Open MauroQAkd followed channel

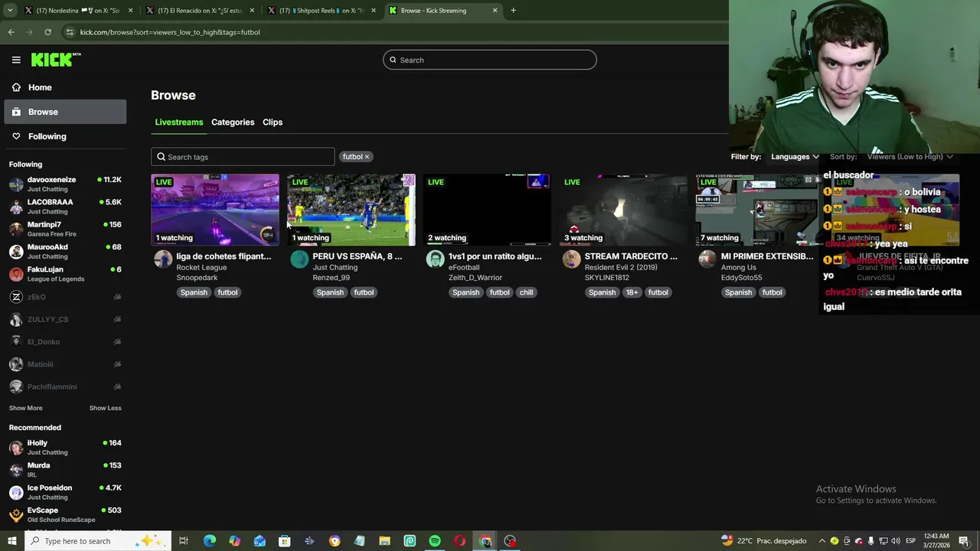[65, 251]
